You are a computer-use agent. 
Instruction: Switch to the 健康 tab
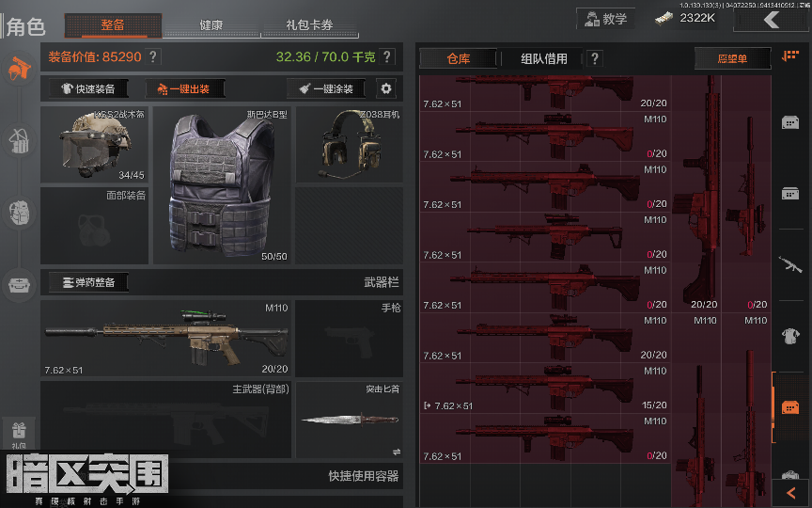click(x=211, y=24)
